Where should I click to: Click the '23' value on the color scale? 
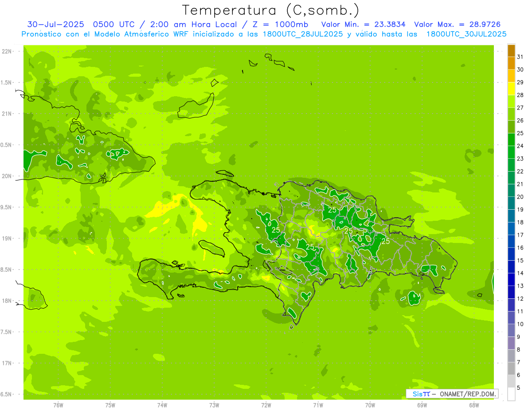pos(520,159)
